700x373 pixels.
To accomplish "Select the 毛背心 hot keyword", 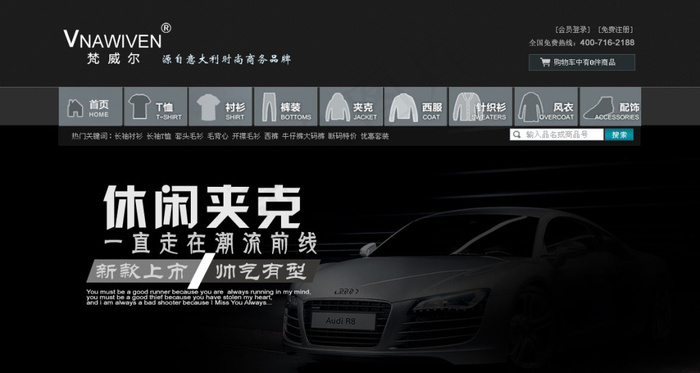I will click(217, 136).
